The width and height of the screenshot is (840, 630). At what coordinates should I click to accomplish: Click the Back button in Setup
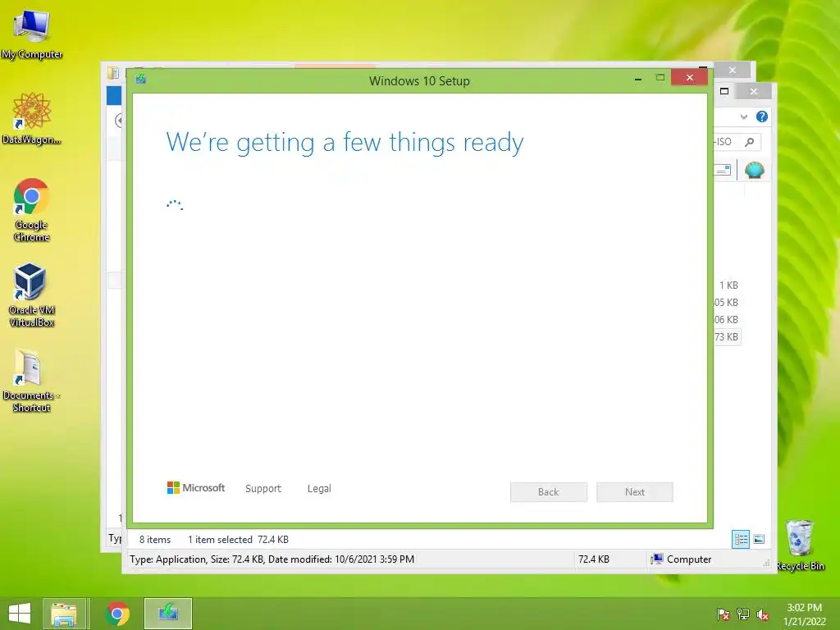(x=549, y=492)
